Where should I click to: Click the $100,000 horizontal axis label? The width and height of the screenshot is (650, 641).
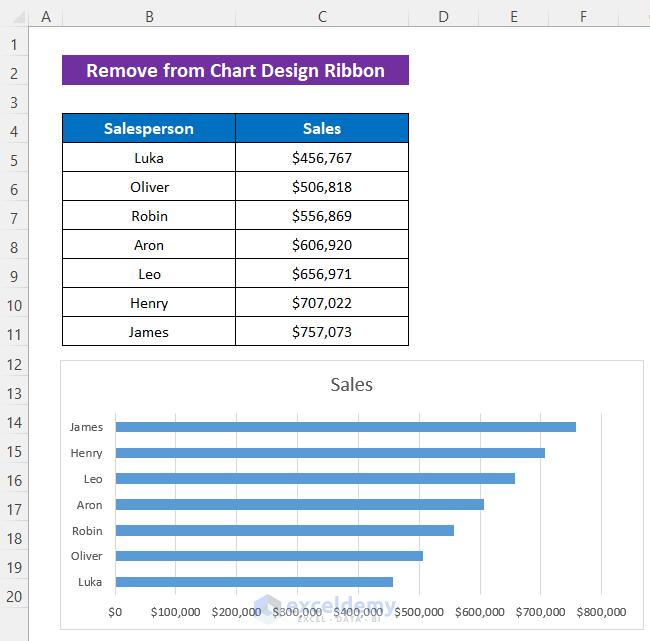176,612
